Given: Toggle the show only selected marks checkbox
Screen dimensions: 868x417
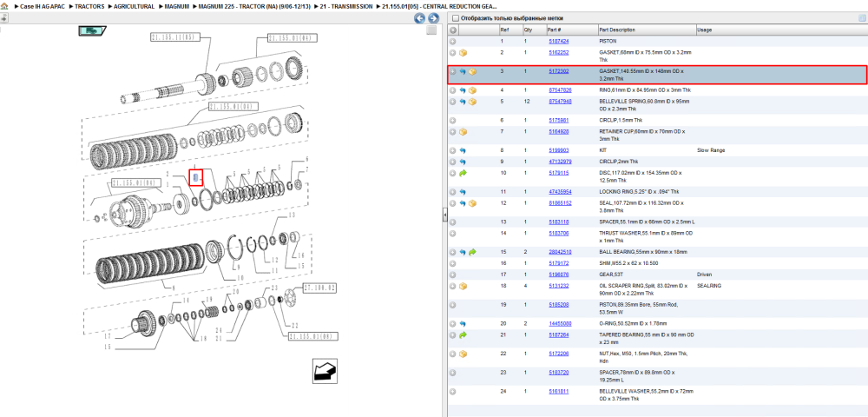Looking at the screenshot, I should click(x=455, y=18).
